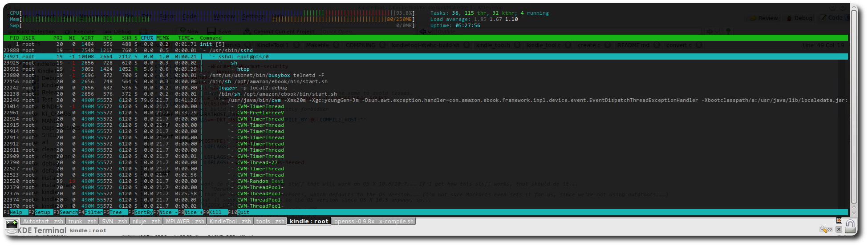Sort by the TIME+ column header
Viewport: 868px width, 246px height.
coord(186,38)
